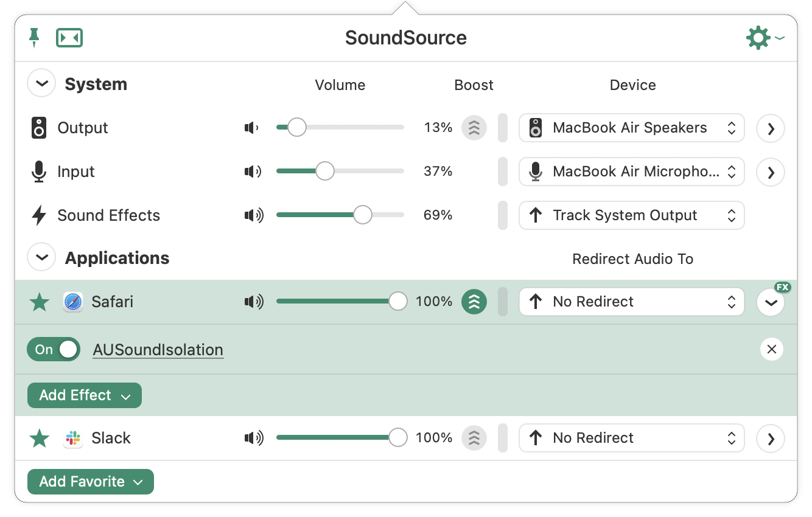Screen dimensions: 812x517
Task: Expand Input advanced options arrow
Action: [x=771, y=172]
